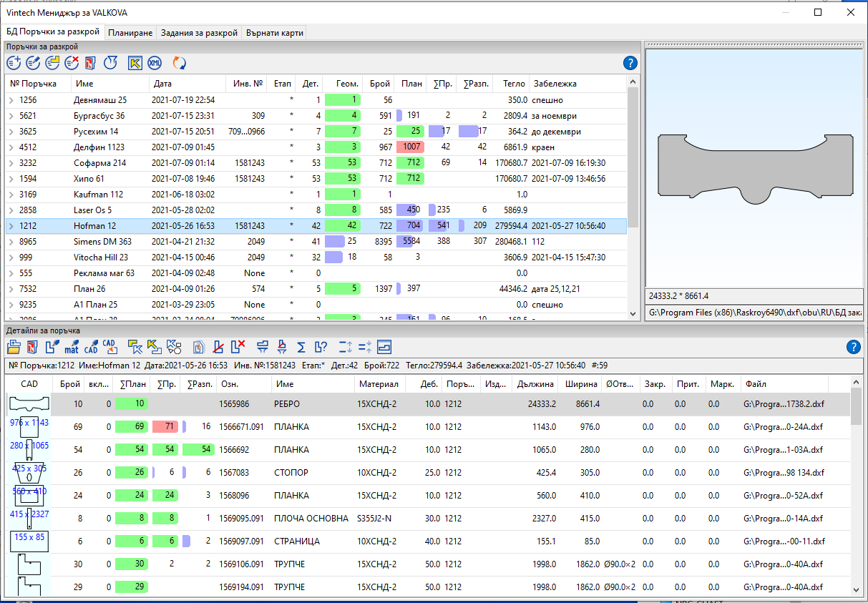Click the crossed-out part icon with red slash
868x603 pixels.
pyautogui.click(x=219, y=348)
